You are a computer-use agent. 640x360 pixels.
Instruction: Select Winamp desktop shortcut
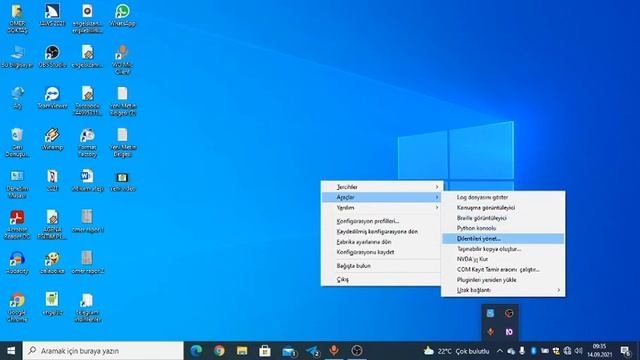[52, 139]
